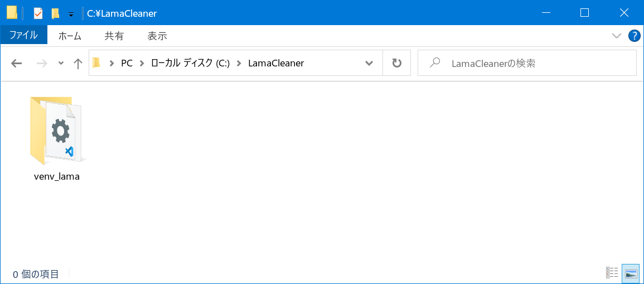The width and height of the screenshot is (644, 284).
Task: Expand the ribbon with the chevron
Action: pyautogui.click(x=616, y=36)
